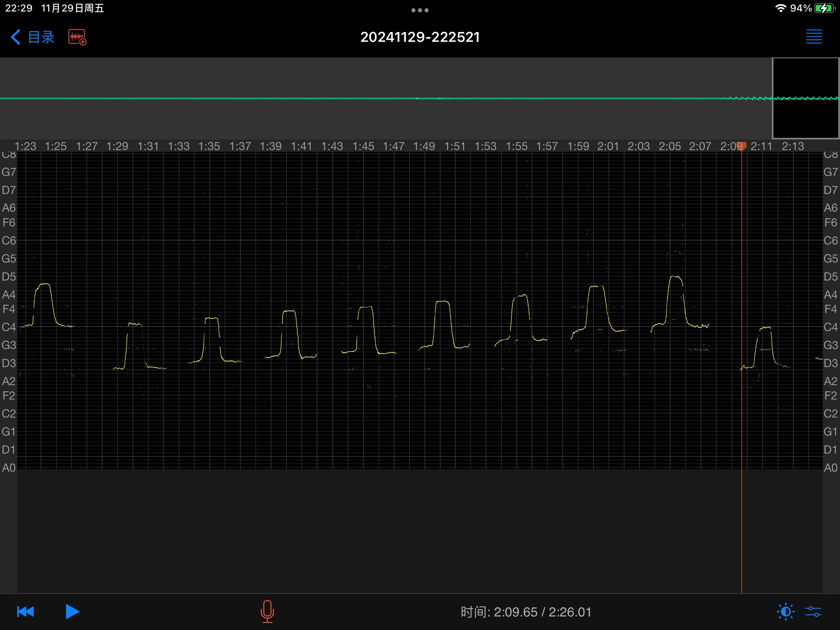Tap the status bar date 11月29日周五

tap(73, 8)
